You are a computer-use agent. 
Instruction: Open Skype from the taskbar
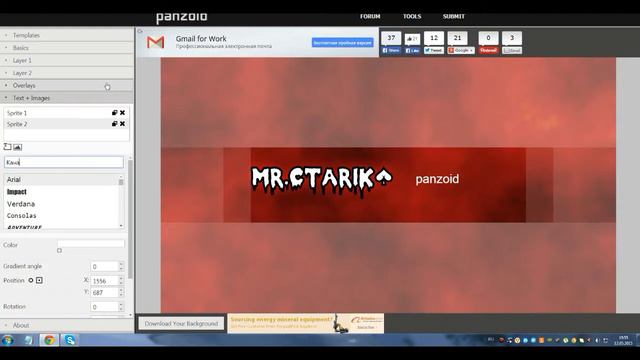(x=70, y=340)
